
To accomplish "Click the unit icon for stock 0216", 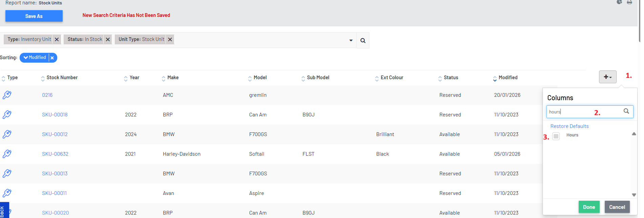I will click(x=7, y=95).
